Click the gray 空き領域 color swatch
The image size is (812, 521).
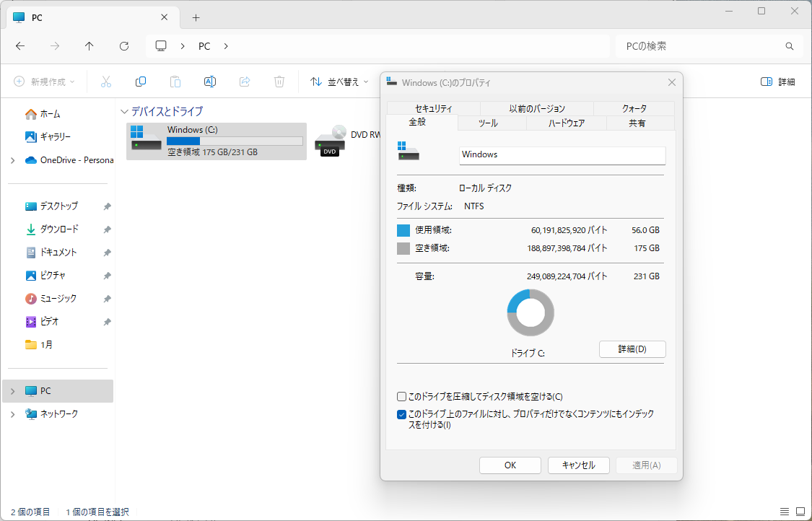coord(403,248)
